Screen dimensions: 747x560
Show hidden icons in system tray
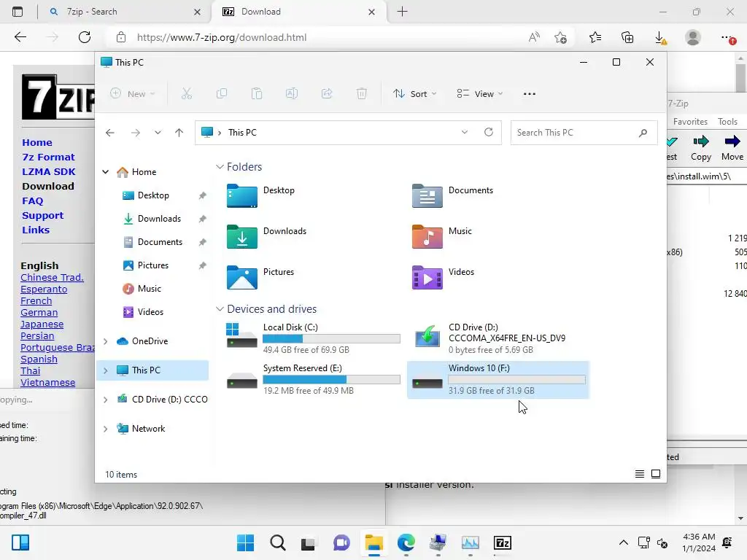coord(623,542)
